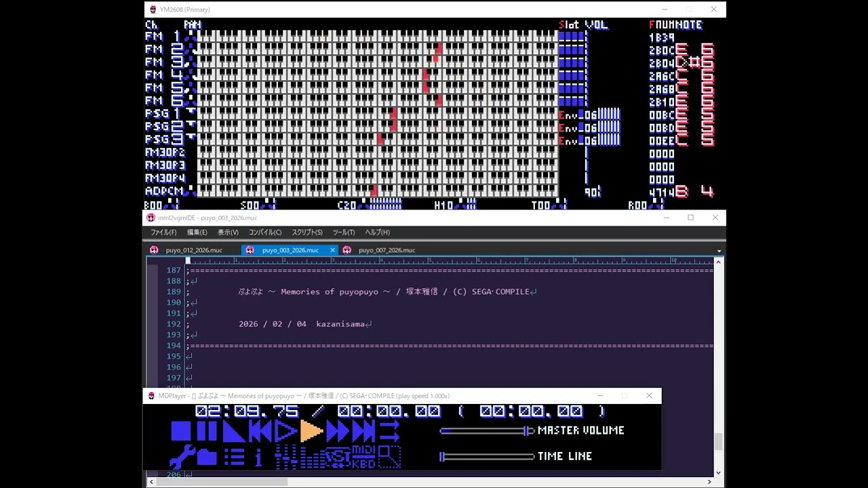Open the ヘルプ(H) menu
The image size is (868, 488).
click(x=377, y=232)
